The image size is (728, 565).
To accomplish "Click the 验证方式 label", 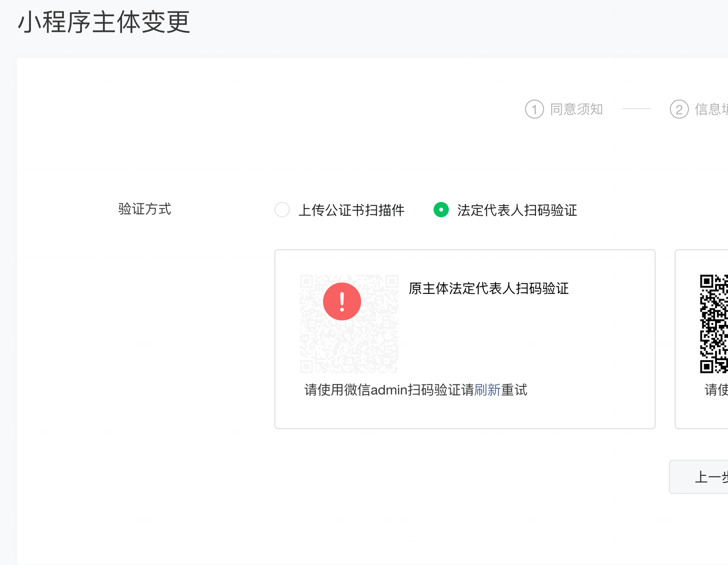I will pos(144,209).
